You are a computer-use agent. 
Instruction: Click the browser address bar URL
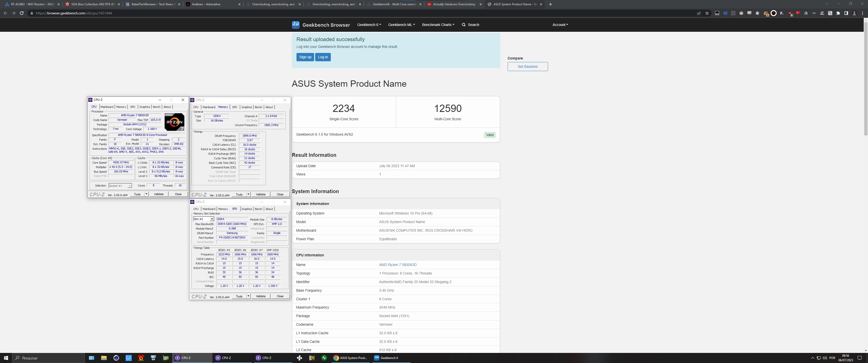click(74, 13)
